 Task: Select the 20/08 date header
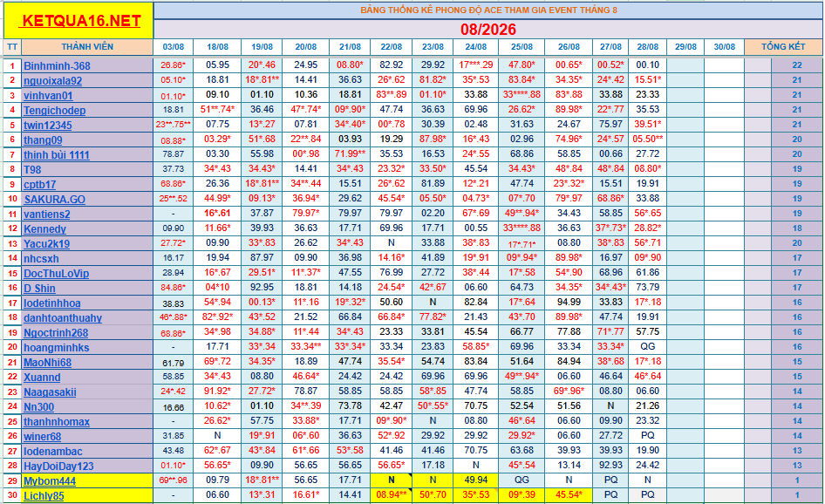click(x=306, y=47)
